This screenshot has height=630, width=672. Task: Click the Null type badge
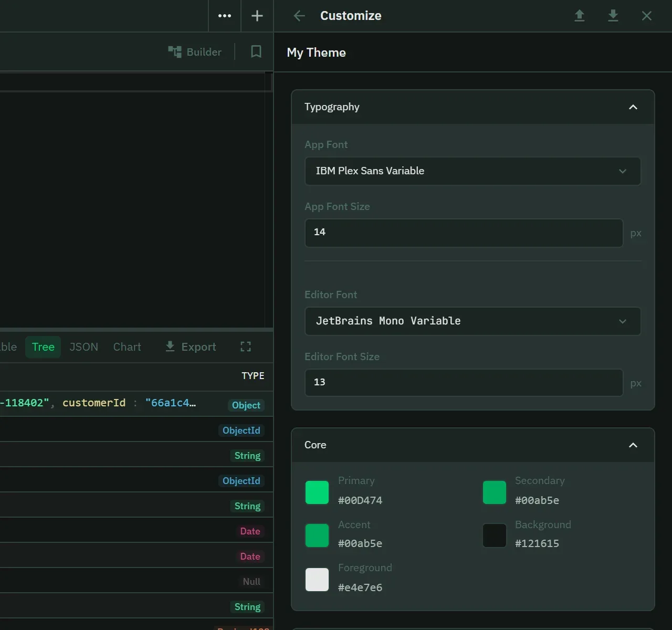click(x=251, y=582)
